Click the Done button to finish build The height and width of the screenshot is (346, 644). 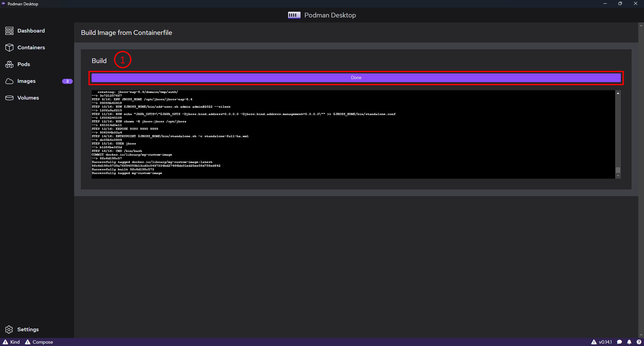tap(356, 77)
